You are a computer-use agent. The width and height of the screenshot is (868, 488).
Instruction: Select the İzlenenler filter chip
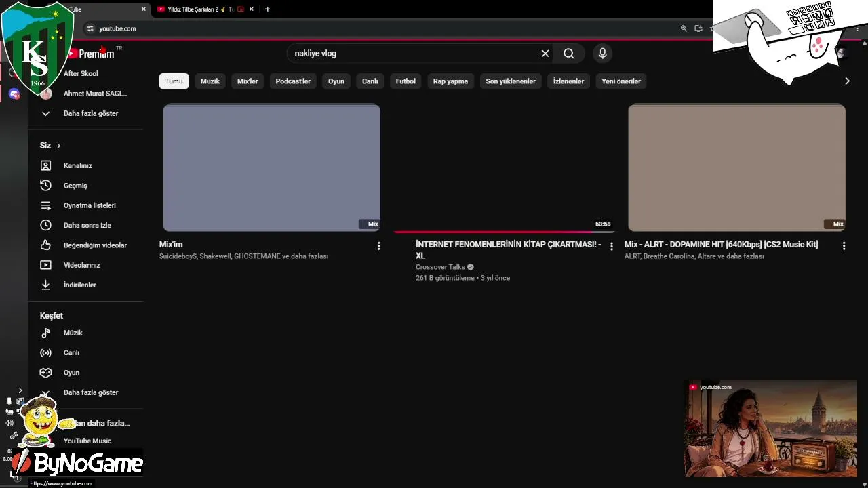click(568, 81)
